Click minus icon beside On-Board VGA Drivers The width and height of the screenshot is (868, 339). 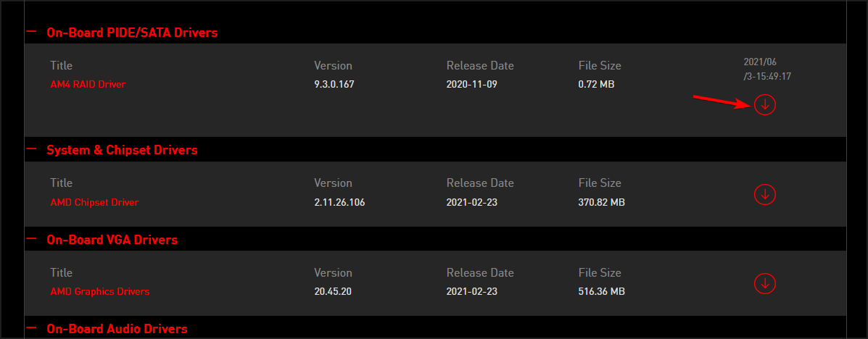click(31, 239)
